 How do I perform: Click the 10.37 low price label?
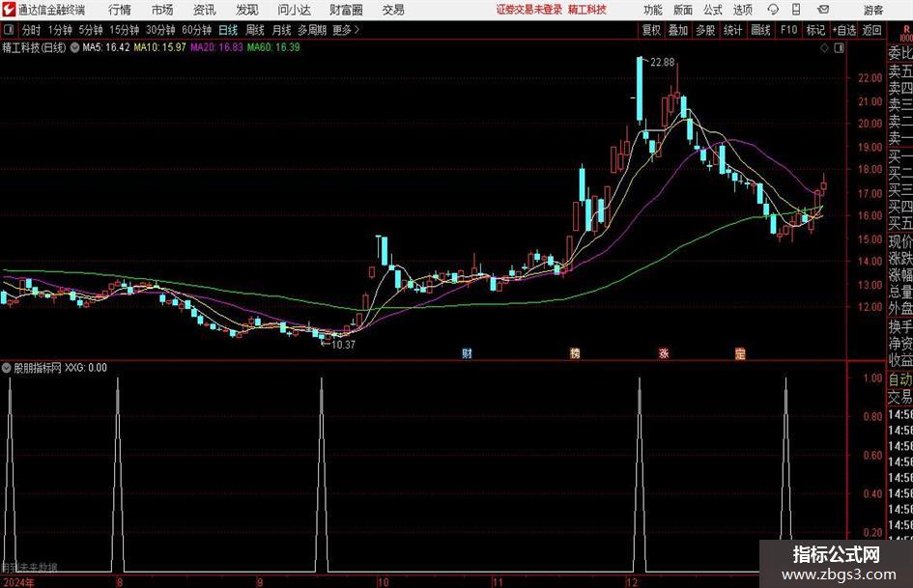point(343,345)
